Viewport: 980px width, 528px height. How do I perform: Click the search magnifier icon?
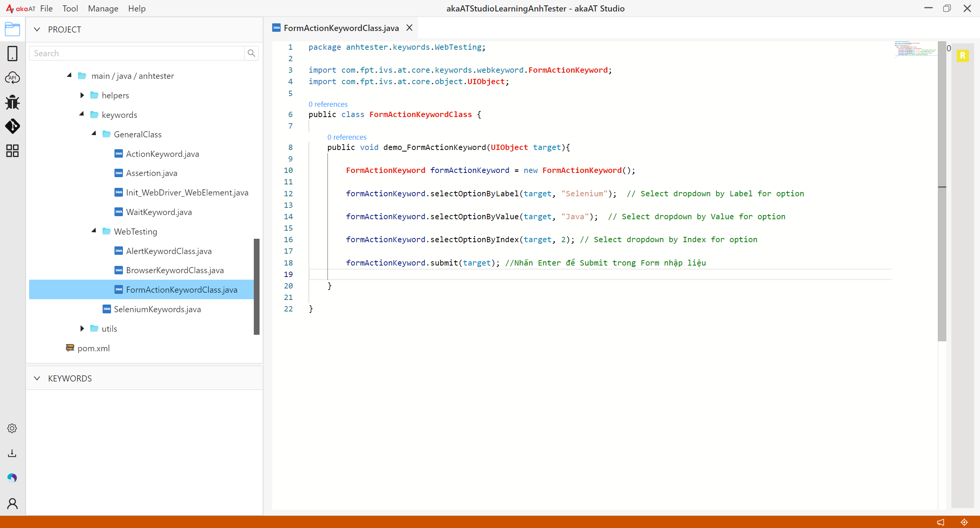251,53
